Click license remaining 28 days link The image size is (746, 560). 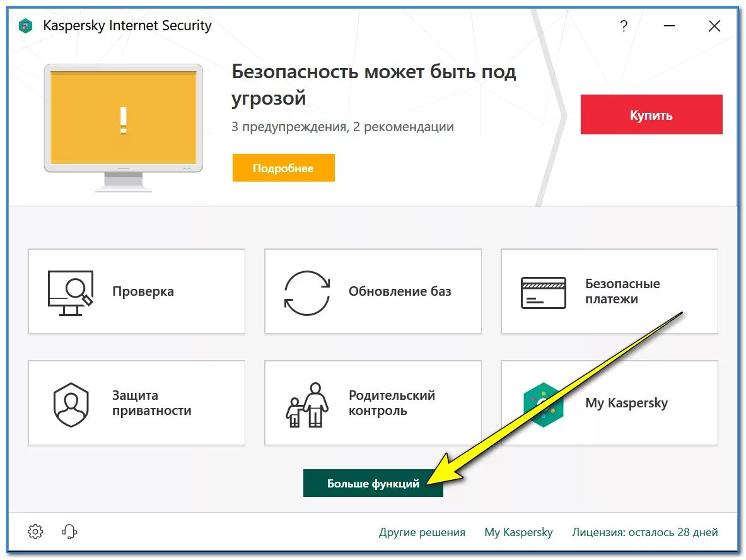(644, 532)
